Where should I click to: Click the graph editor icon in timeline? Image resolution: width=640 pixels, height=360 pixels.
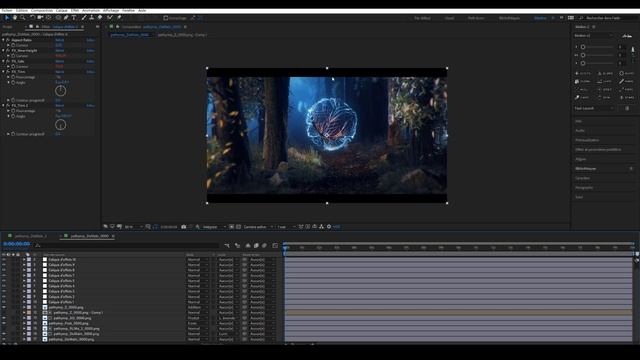(x=275, y=245)
